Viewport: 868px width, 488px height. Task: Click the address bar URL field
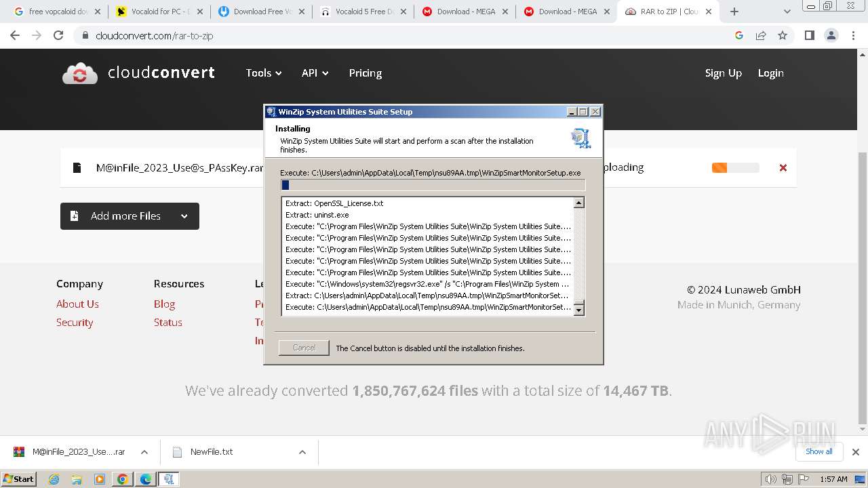tap(407, 35)
